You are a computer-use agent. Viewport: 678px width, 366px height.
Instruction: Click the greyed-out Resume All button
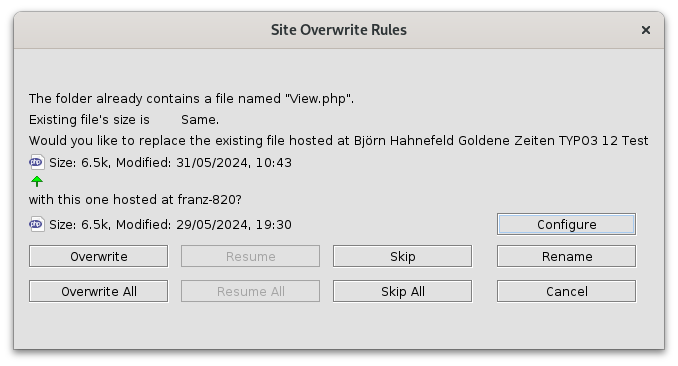[x=250, y=292]
